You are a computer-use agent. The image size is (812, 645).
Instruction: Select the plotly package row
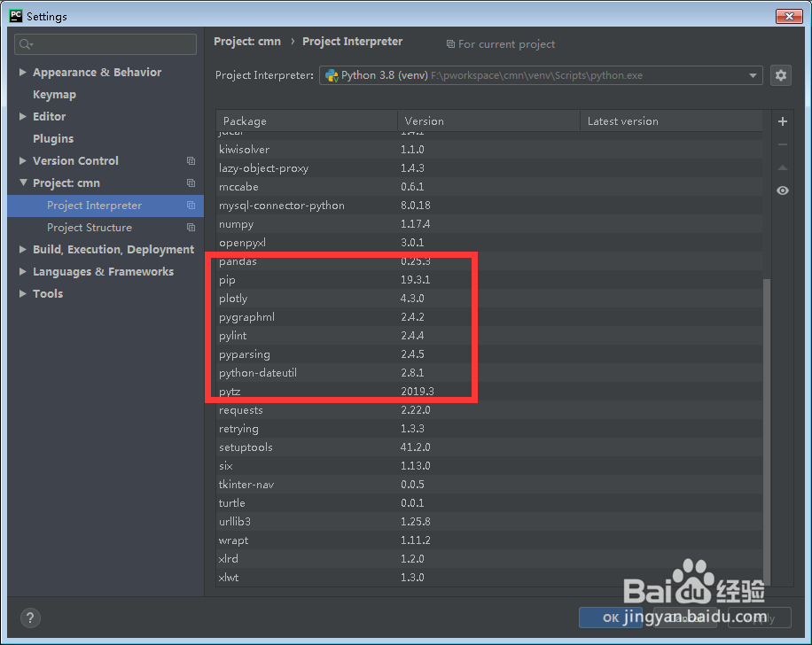tap(488, 299)
